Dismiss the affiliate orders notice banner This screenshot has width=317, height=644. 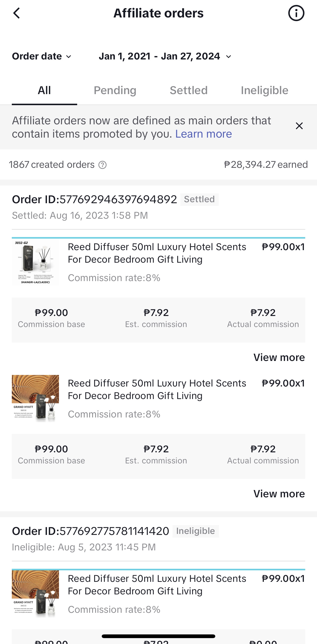tap(299, 126)
